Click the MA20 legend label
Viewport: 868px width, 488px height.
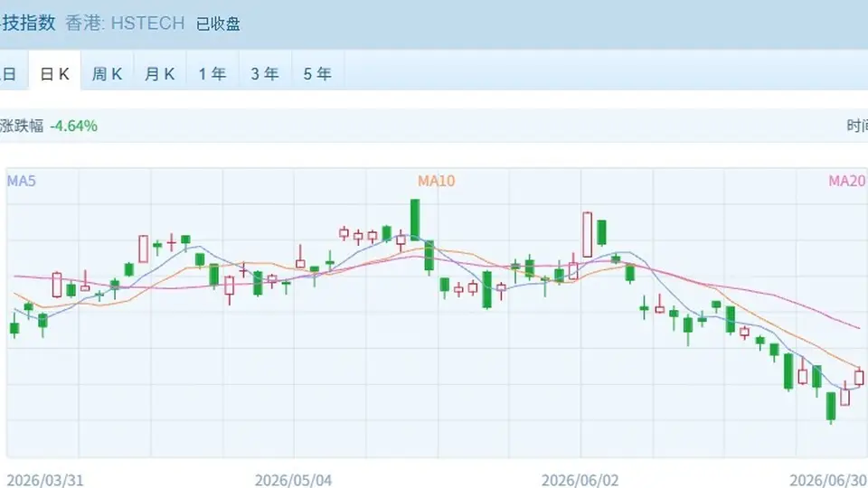pos(847,181)
